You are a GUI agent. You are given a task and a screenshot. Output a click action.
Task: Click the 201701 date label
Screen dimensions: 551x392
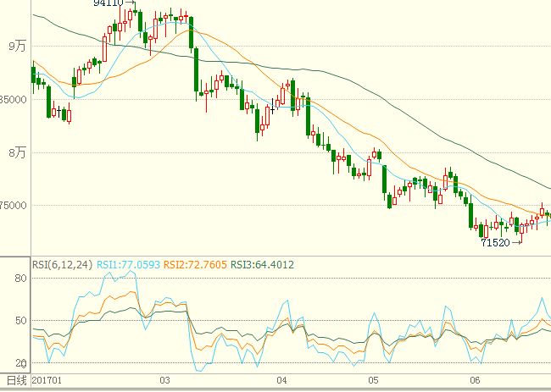tap(48, 382)
